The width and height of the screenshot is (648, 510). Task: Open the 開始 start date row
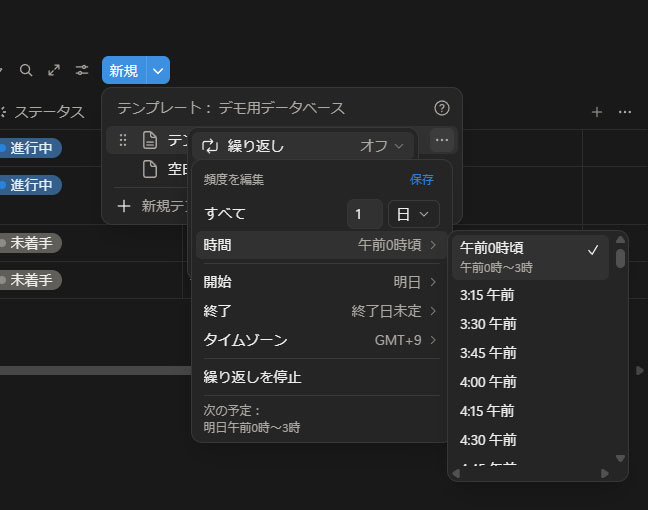point(320,282)
